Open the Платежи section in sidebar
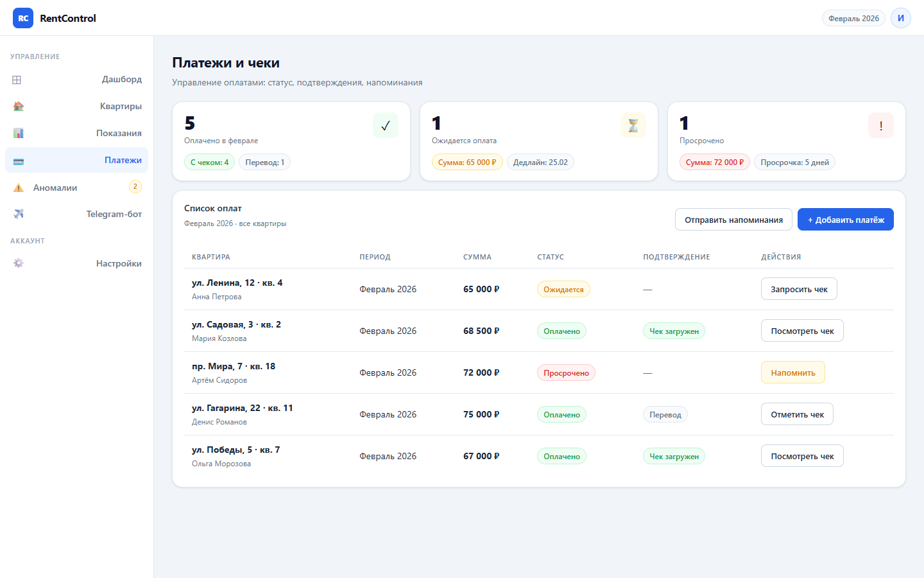Viewport: 924px width, 578px height. [123, 160]
